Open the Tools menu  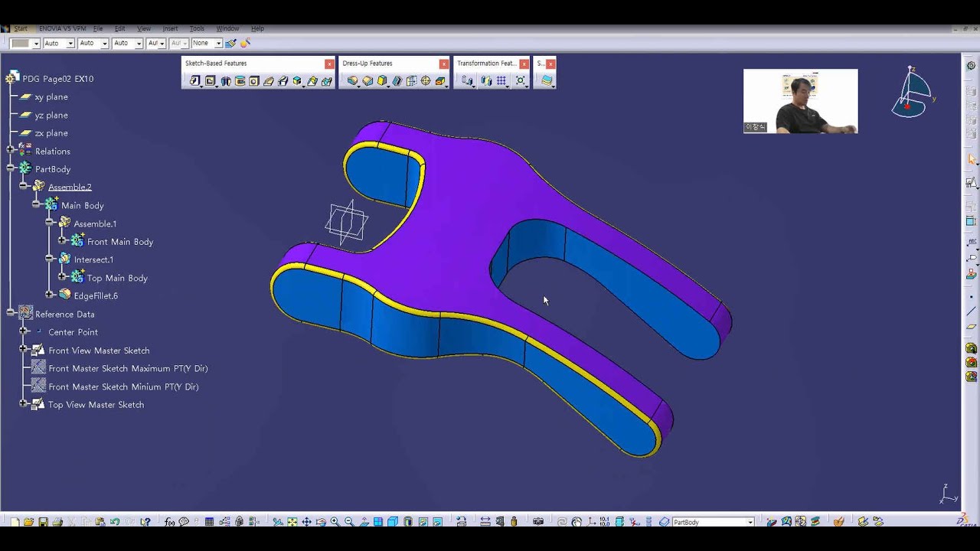tap(197, 28)
